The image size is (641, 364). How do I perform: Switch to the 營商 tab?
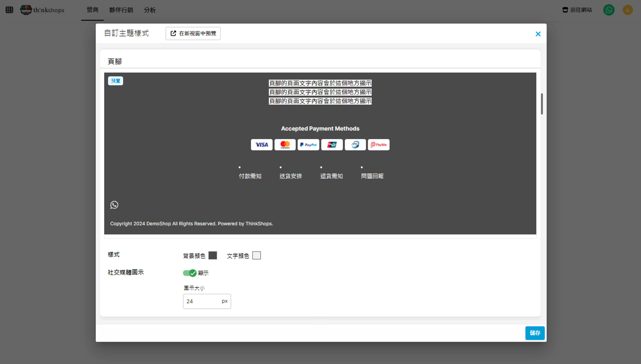pos(92,10)
